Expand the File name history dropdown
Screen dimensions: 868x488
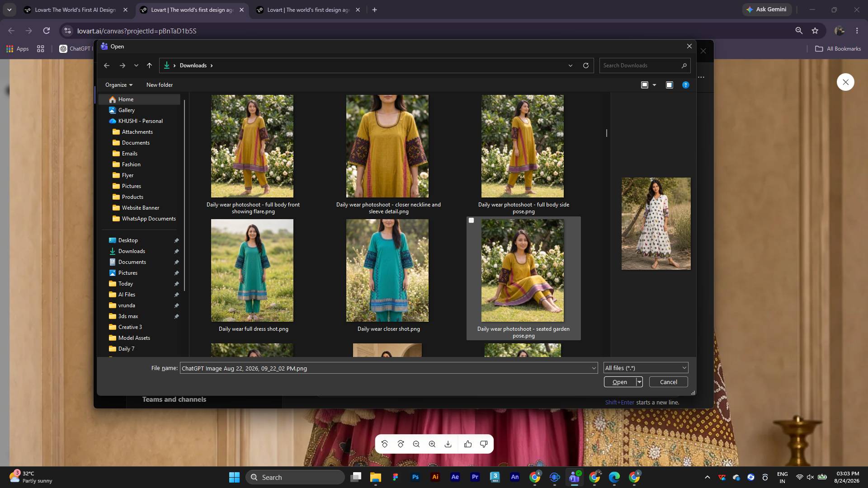pos(594,368)
